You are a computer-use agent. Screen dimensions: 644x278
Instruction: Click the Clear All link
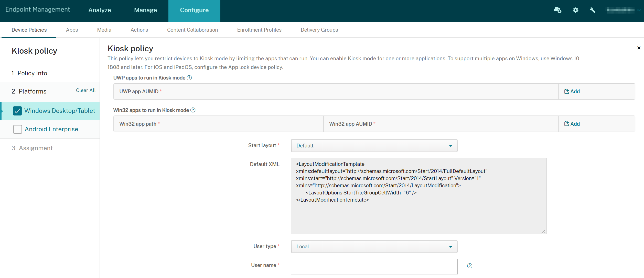(86, 90)
